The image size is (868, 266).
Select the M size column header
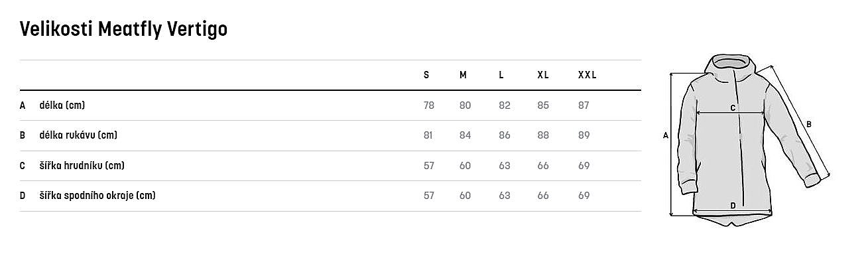463,75
